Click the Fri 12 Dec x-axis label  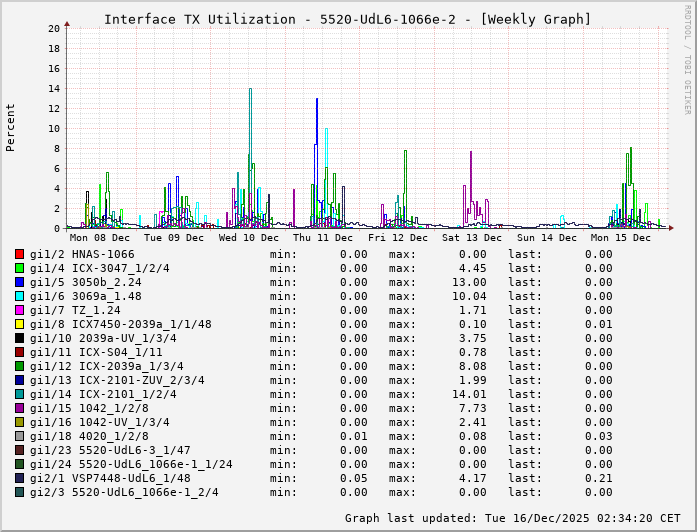pos(398,238)
